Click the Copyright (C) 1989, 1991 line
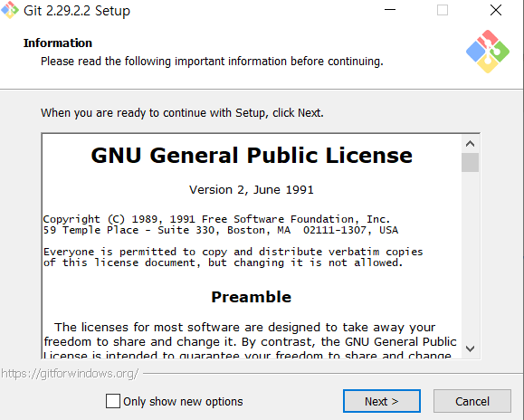The image size is (524, 420). (216, 219)
